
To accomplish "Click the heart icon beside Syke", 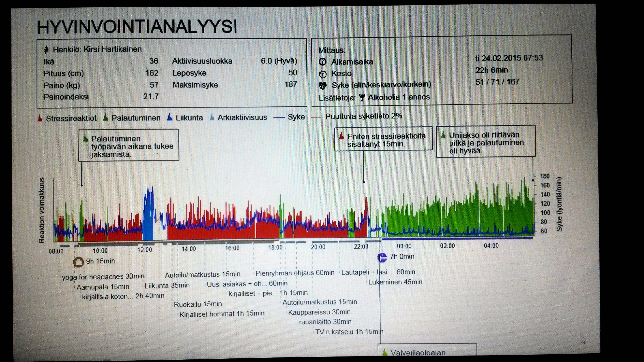I will 323,86.
